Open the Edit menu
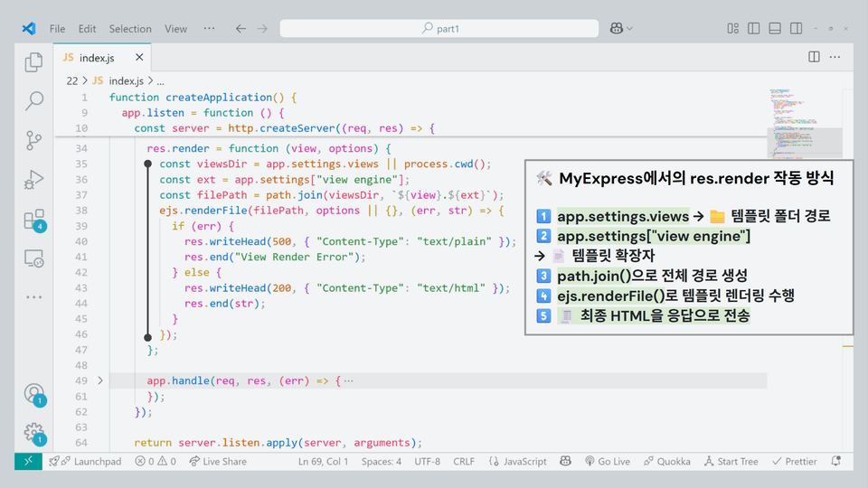868x488 pixels. [87, 29]
